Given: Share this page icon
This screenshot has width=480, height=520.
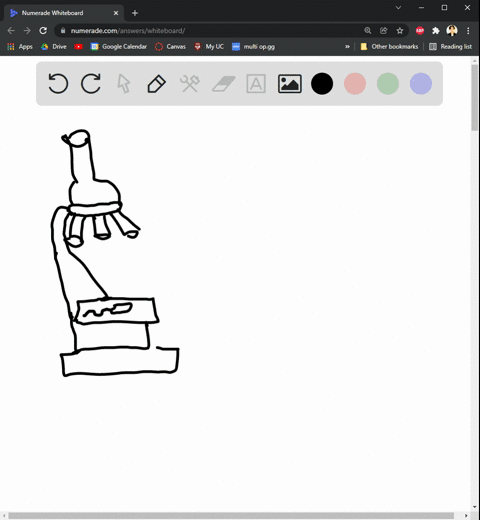Looking at the screenshot, I should click(x=384, y=31).
